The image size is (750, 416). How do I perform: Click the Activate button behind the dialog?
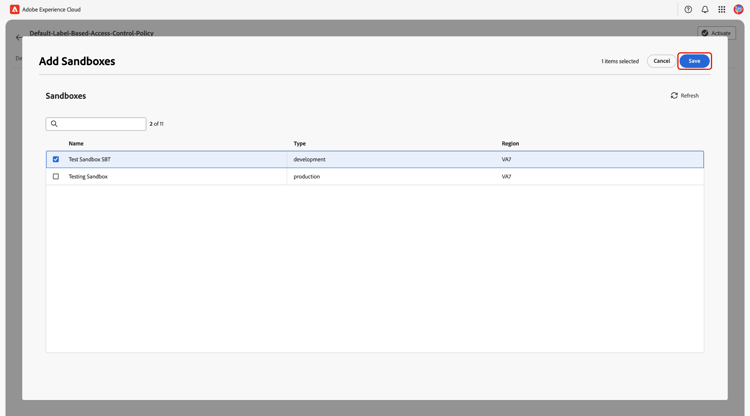716,33
